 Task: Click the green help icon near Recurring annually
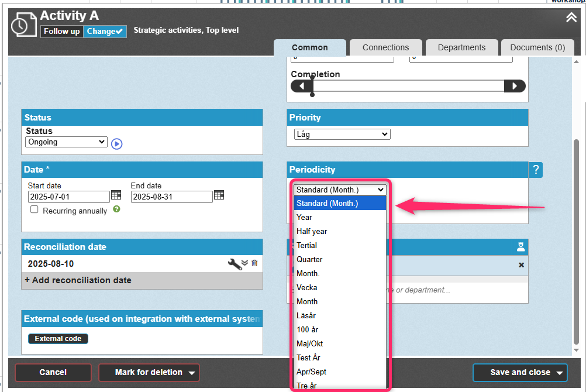[x=116, y=209]
